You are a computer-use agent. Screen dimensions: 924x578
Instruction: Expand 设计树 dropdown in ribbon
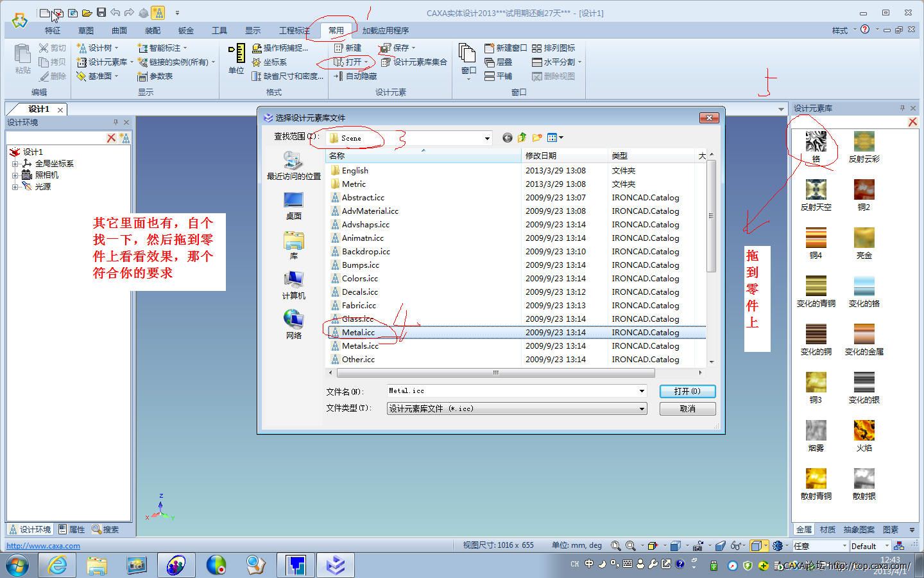116,48
